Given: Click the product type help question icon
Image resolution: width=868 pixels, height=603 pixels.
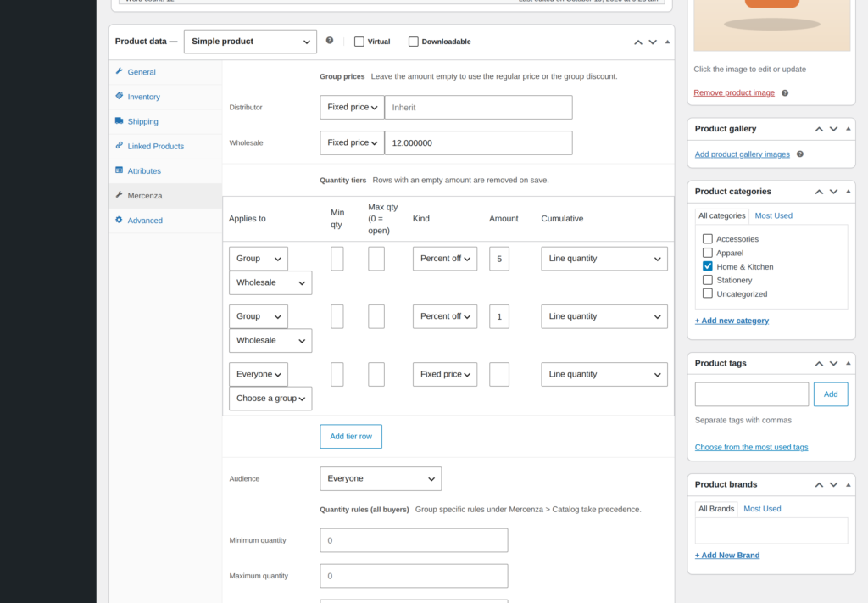Looking at the screenshot, I should 330,41.
